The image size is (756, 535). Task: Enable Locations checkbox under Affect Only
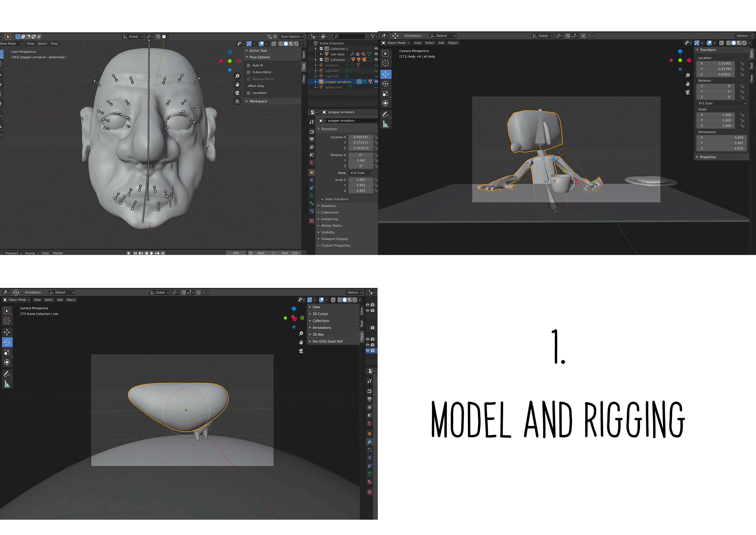(249, 93)
